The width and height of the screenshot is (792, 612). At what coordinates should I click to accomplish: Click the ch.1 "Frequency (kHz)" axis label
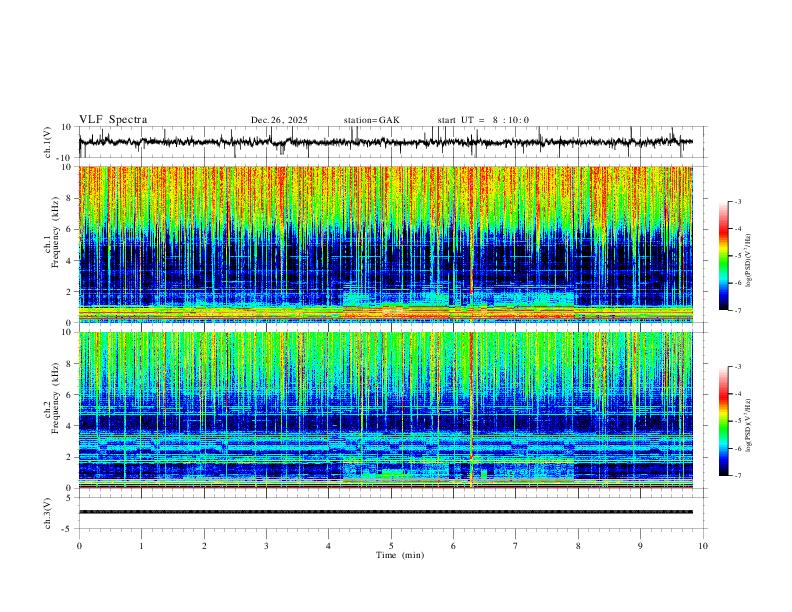[x=56, y=232]
